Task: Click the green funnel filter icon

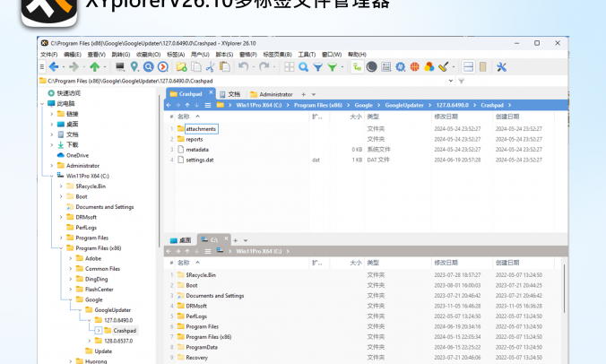Action: click(333, 67)
